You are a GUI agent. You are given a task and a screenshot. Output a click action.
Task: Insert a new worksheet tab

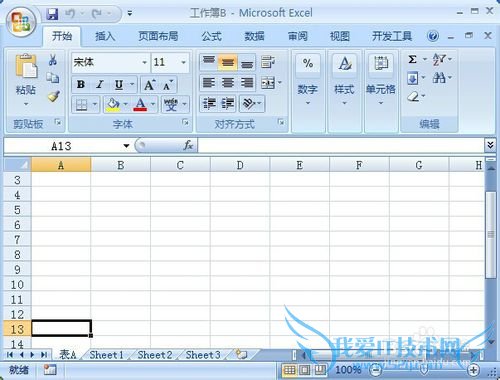pos(241,354)
